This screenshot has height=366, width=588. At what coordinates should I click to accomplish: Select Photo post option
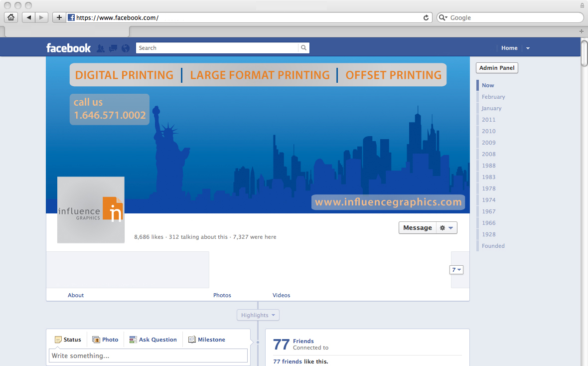click(105, 340)
